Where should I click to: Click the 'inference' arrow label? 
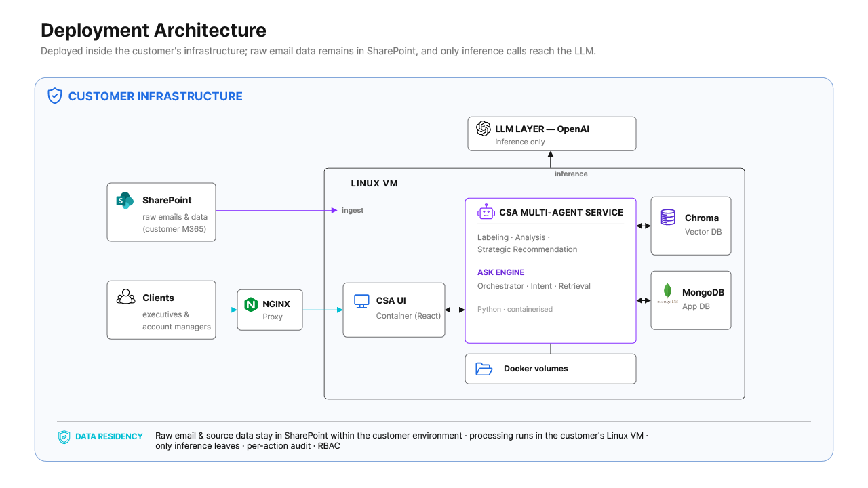(x=571, y=174)
